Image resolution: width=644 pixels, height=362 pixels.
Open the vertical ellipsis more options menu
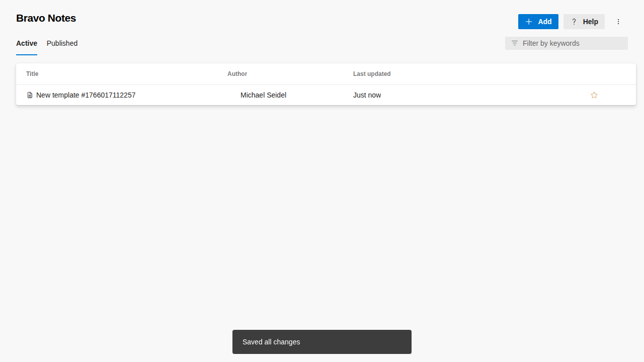[618, 22]
